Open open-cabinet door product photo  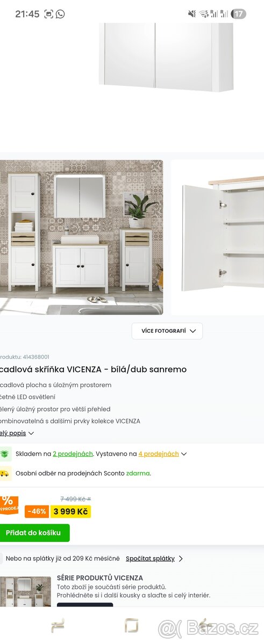click(218, 237)
